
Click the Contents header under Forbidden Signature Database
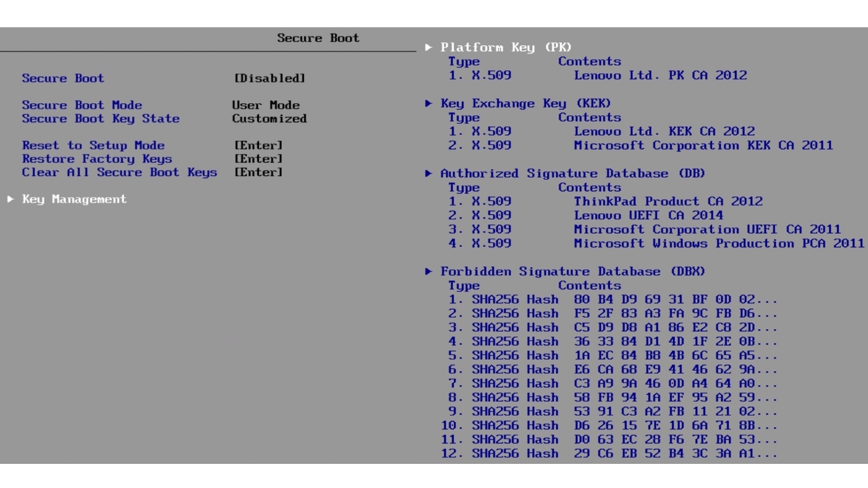[x=589, y=286]
